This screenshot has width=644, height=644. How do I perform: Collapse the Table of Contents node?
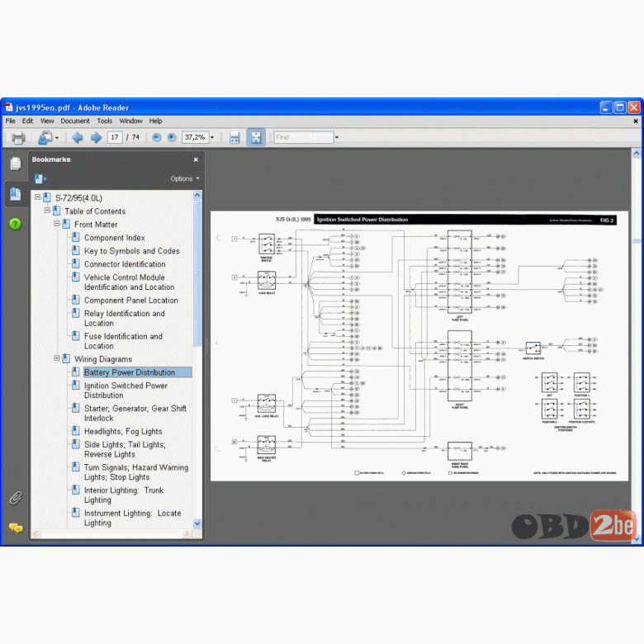click(x=47, y=211)
